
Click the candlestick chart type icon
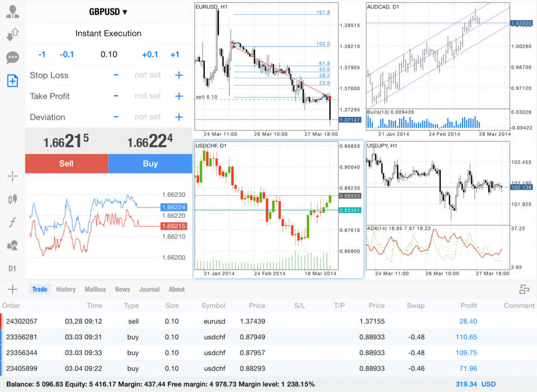click(x=12, y=199)
